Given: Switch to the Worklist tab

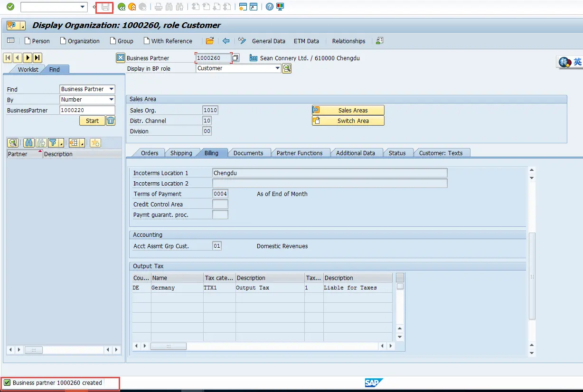Looking at the screenshot, I should pyautogui.click(x=28, y=69).
